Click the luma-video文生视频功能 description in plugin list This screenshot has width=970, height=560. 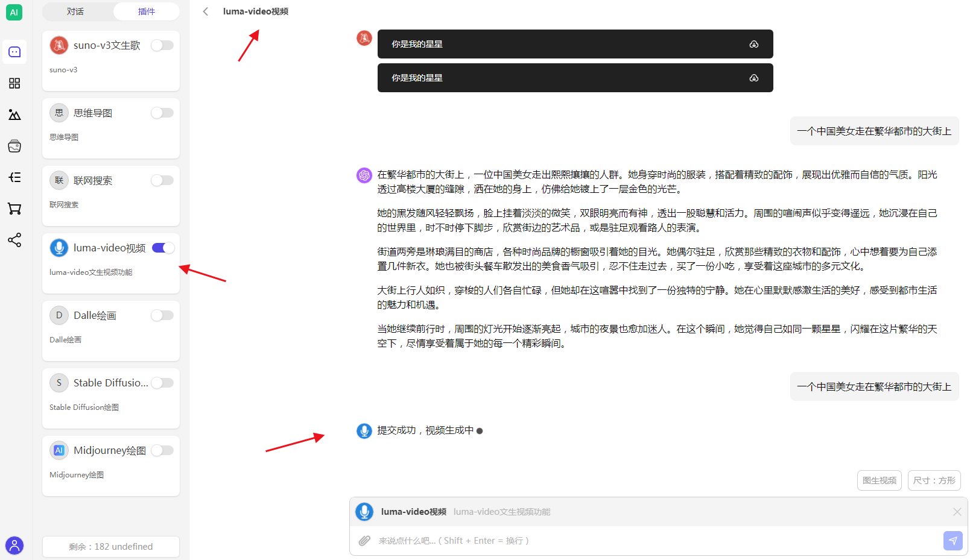coord(91,272)
